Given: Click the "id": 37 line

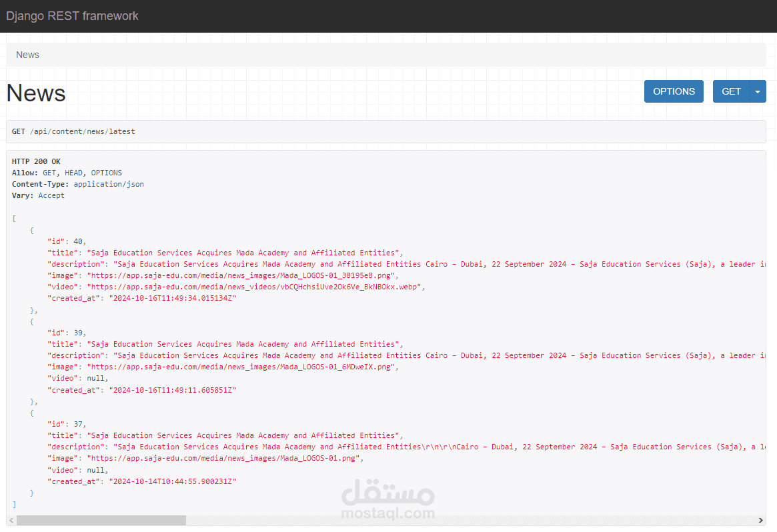Looking at the screenshot, I should click(x=67, y=424).
